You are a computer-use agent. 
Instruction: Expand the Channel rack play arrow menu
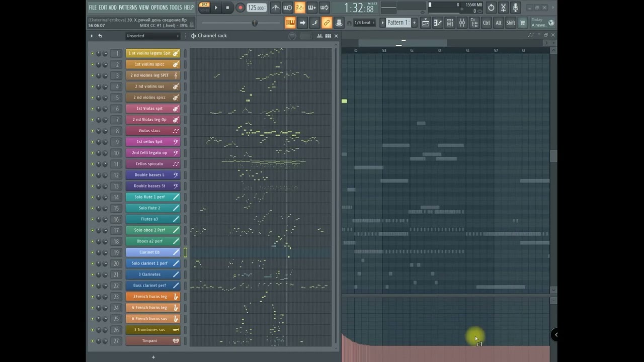[x=92, y=36]
